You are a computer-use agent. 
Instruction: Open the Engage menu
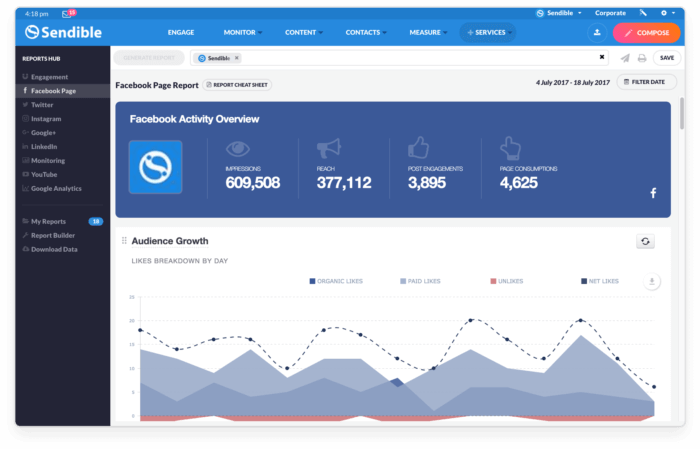[x=181, y=32]
